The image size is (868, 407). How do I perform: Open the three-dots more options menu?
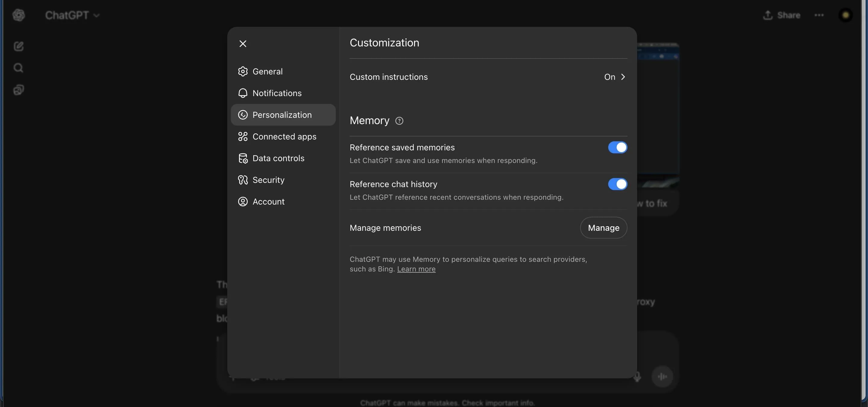point(819,15)
